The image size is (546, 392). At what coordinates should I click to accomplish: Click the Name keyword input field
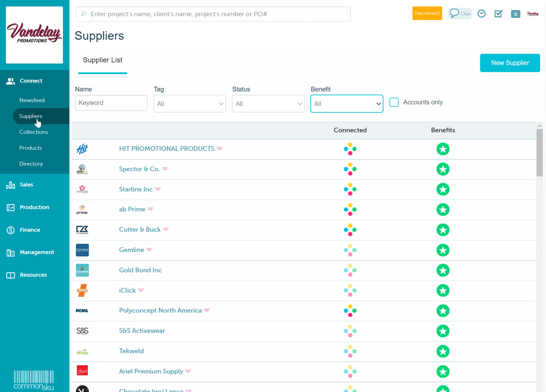point(111,103)
